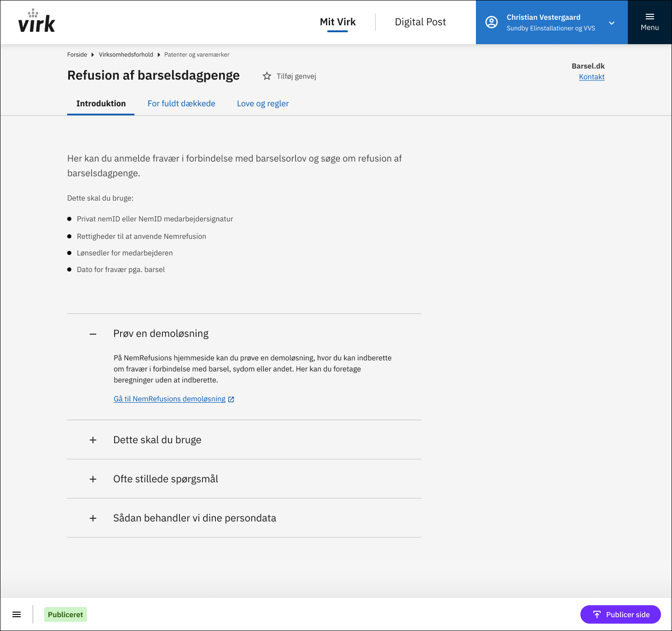
Task: Click external link icon after demoløsning link
Action: [x=231, y=399]
